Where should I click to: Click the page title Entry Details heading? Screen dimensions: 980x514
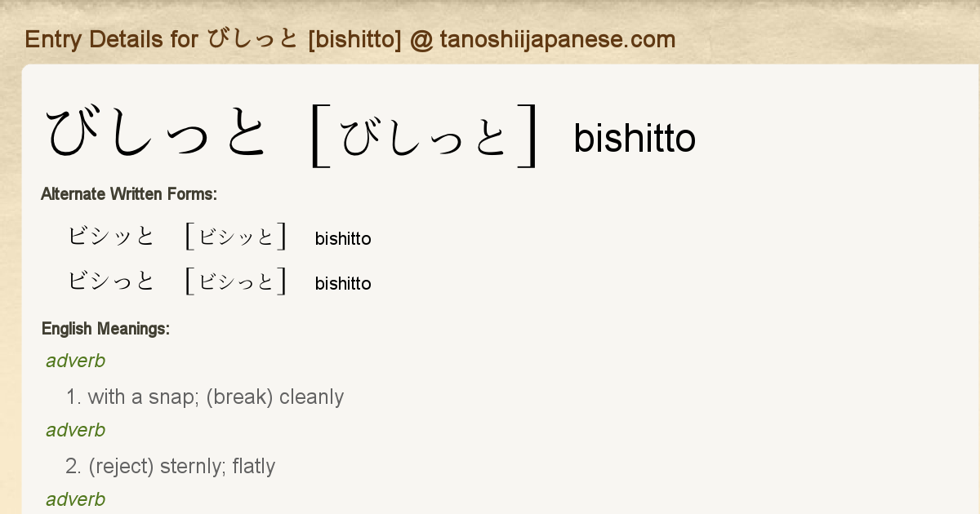tap(350, 39)
